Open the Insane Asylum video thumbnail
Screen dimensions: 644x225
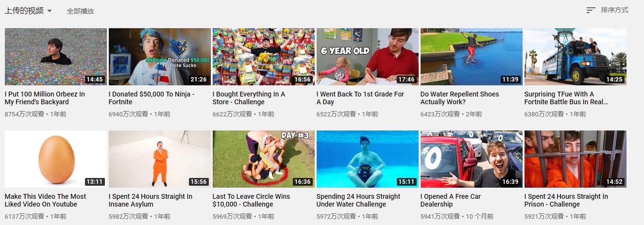click(160, 159)
